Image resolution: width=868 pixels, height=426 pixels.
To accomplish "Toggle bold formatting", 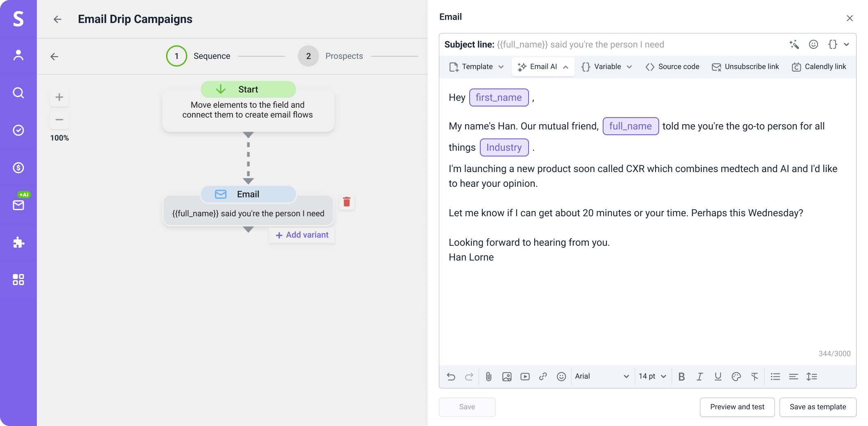I will (681, 376).
